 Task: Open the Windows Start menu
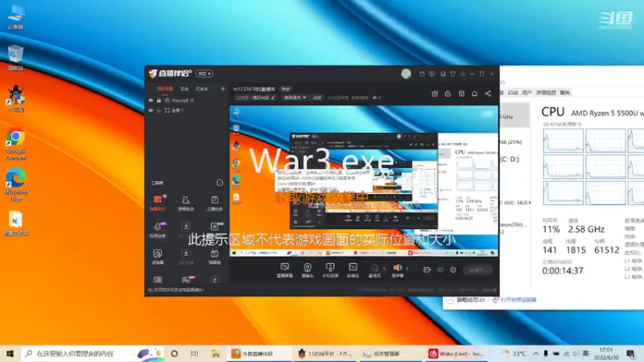pos(10,353)
